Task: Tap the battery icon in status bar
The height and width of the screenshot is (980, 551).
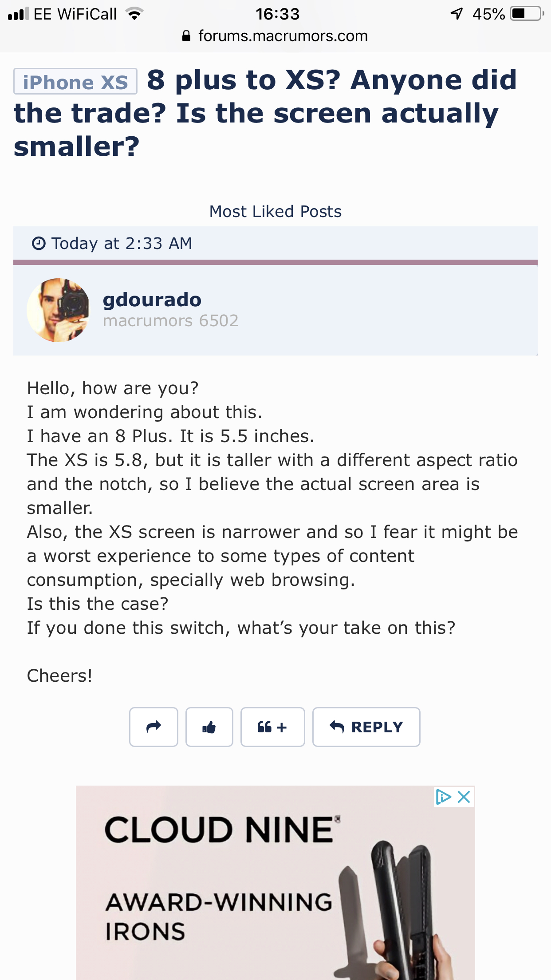Action: [x=527, y=14]
